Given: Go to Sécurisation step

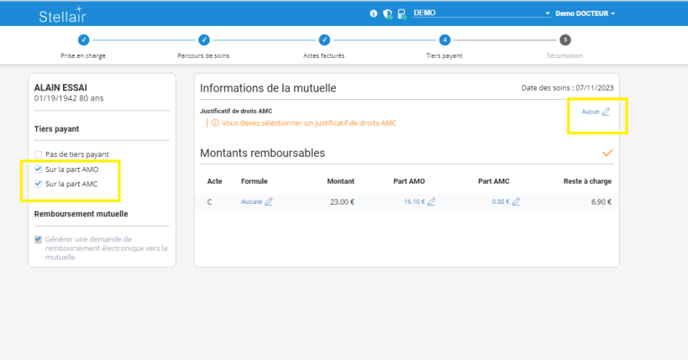Looking at the screenshot, I should 565,40.
